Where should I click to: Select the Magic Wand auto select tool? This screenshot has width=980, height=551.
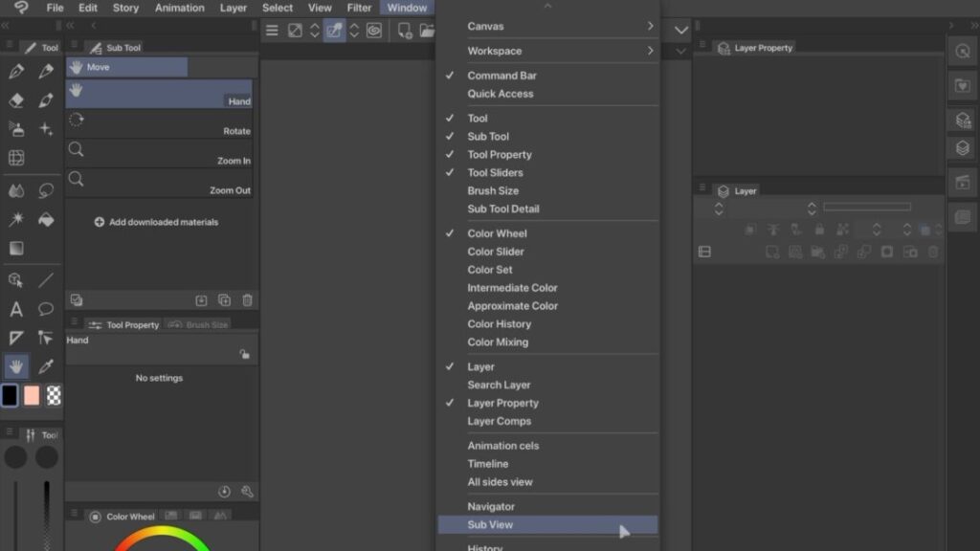(x=16, y=219)
